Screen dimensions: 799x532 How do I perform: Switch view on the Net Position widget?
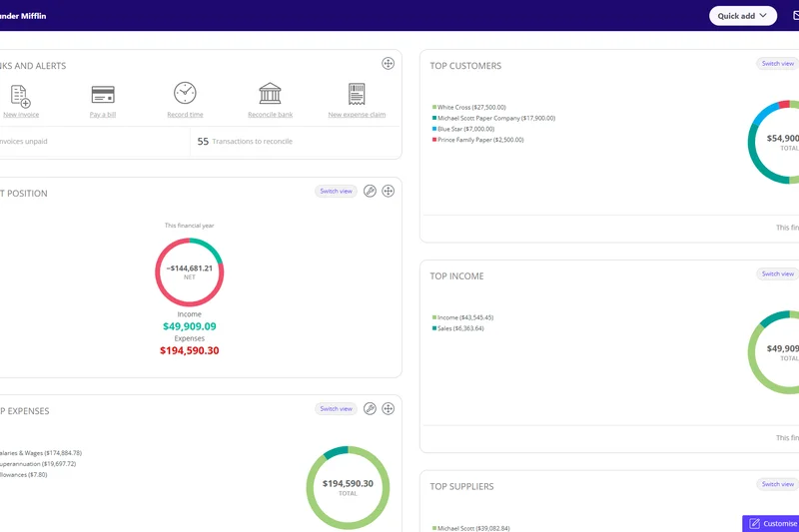pyautogui.click(x=336, y=192)
